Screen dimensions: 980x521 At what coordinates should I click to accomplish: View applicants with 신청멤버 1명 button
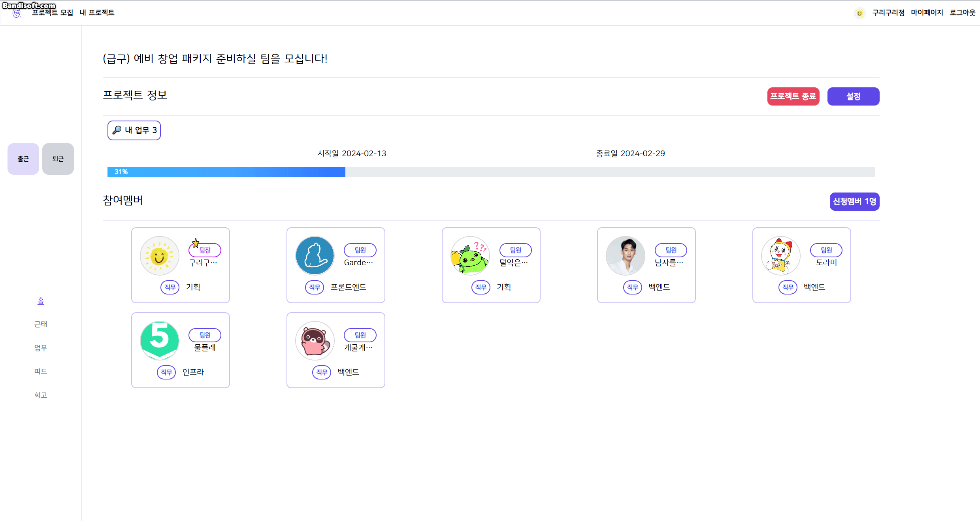pyautogui.click(x=854, y=201)
